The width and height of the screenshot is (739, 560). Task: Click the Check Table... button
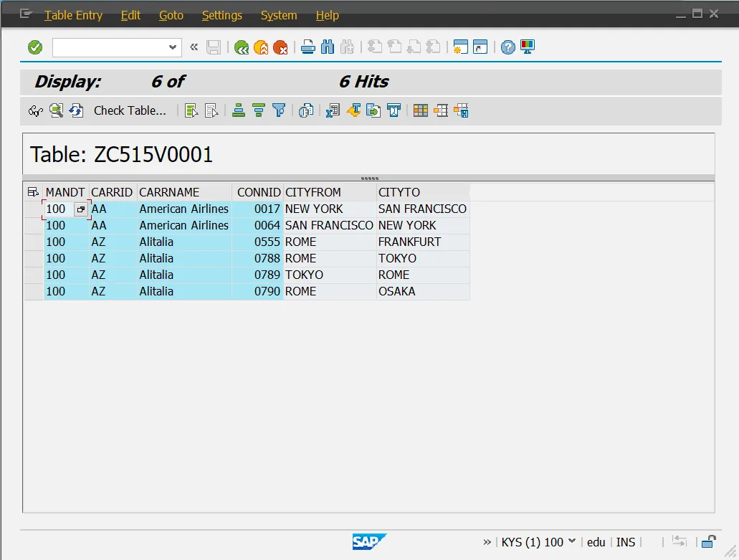coord(130,110)
